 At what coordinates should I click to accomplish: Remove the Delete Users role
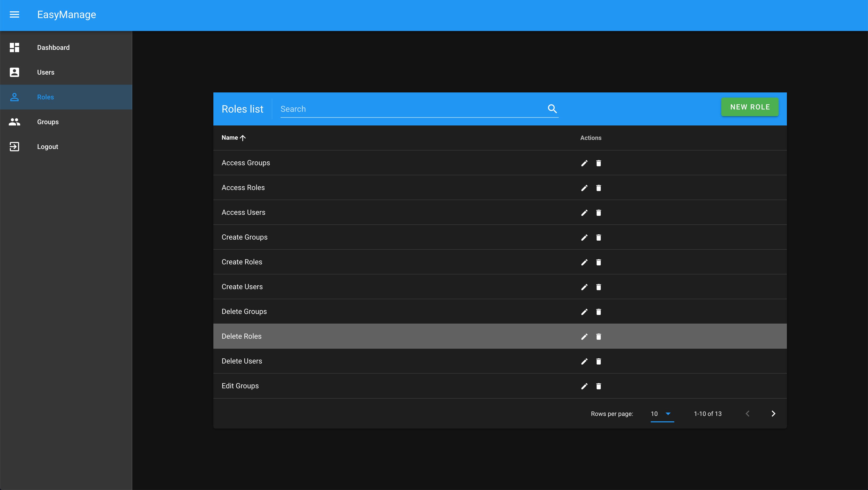pyautogui.click(x=599, y=361)
